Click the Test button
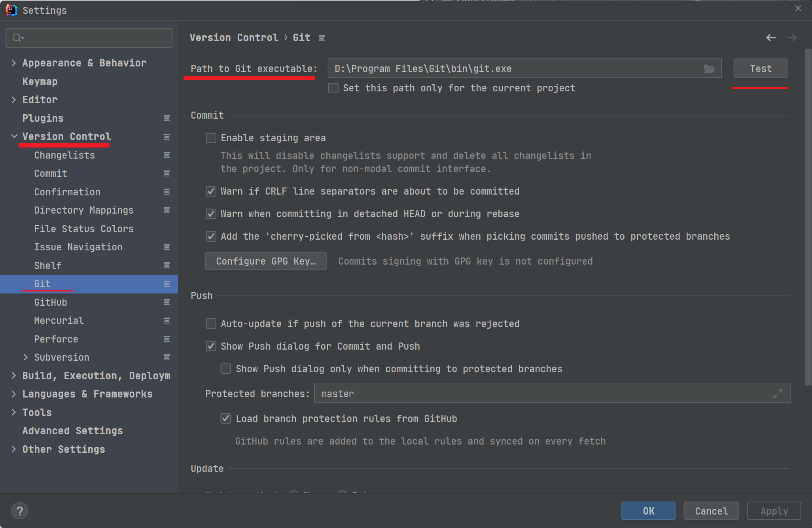This screenshot has width=812, height=528. [x=760, y=69]
